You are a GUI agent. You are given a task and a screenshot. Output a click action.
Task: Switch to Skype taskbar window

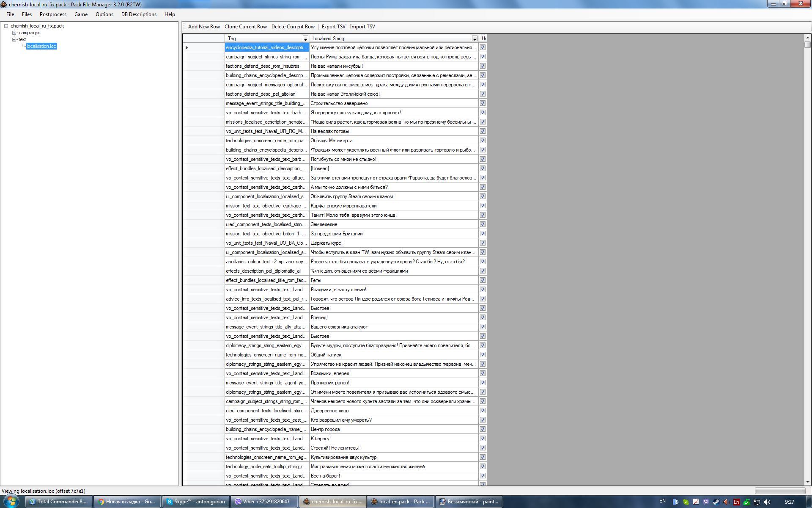[x=196, y=502]
